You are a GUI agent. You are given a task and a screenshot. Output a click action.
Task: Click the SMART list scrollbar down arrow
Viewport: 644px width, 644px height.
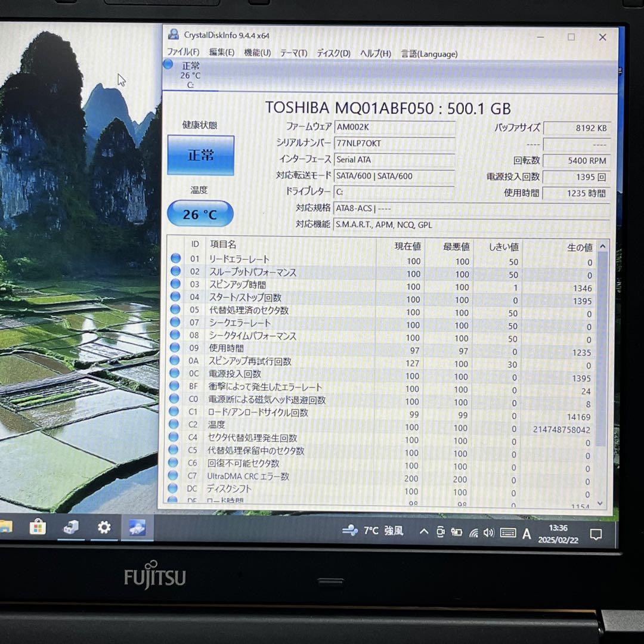click(600, 503)
